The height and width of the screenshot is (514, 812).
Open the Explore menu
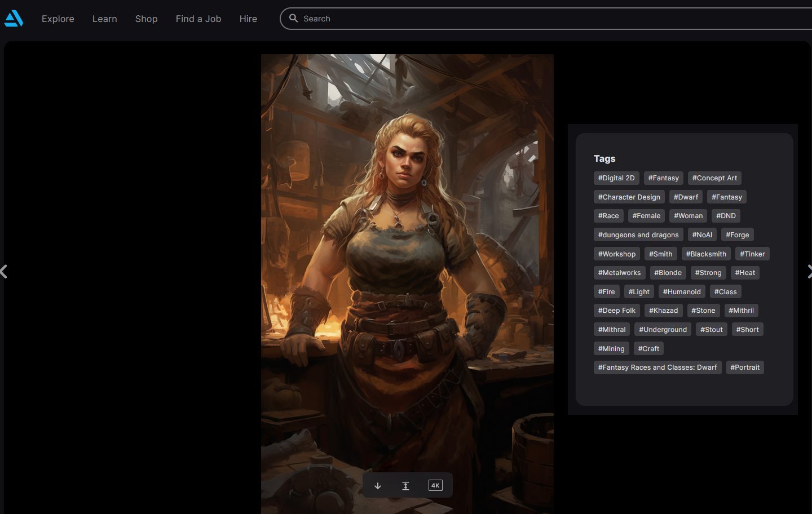(58, 19)
